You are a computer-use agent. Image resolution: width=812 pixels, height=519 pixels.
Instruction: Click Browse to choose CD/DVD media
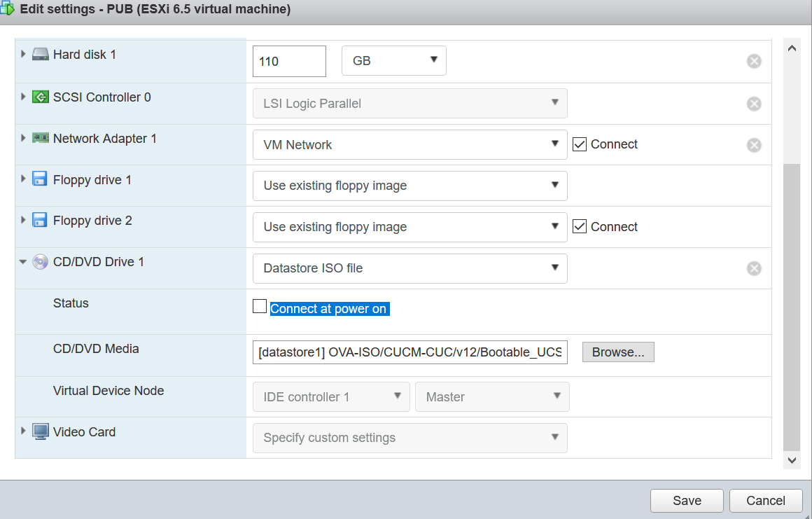point(618,352)
